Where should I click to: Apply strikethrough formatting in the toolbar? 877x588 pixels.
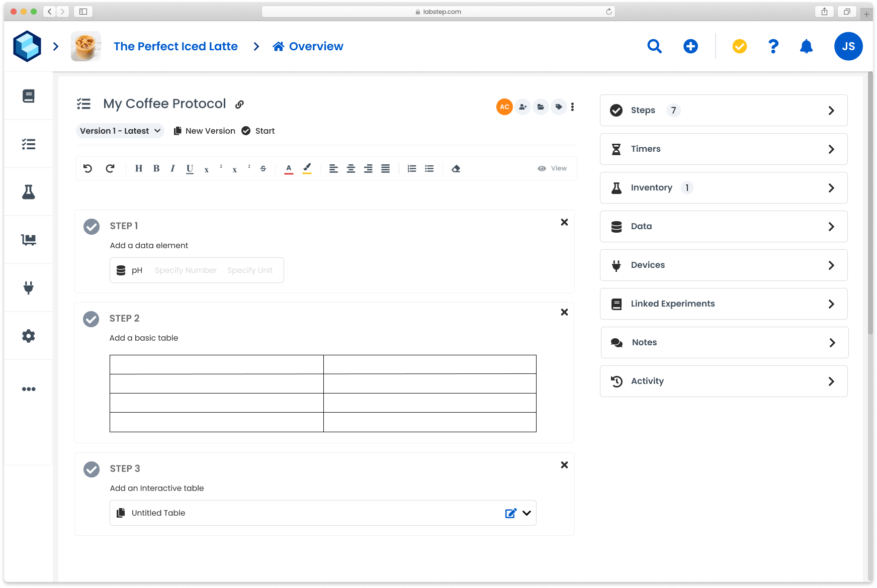[x=263, y=168]
